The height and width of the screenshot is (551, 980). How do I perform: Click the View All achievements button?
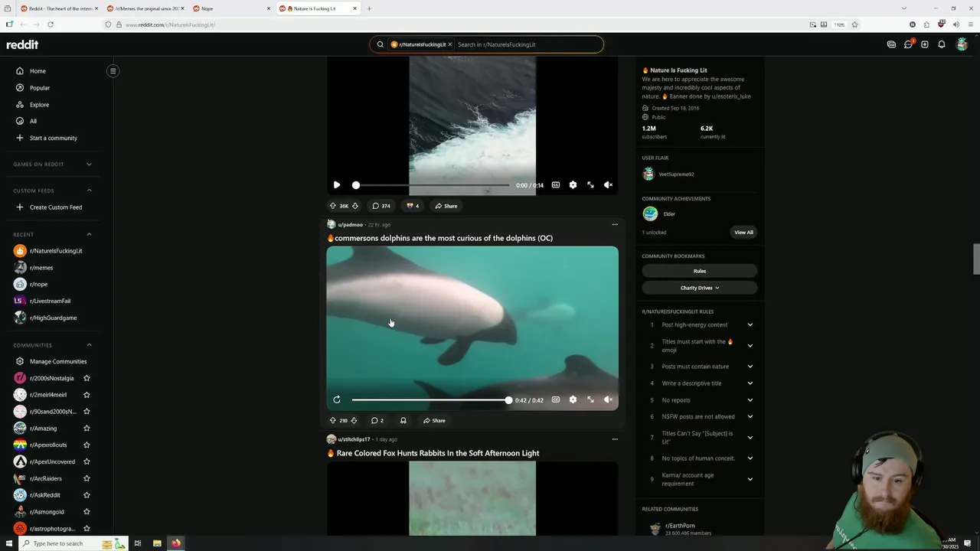743,233
